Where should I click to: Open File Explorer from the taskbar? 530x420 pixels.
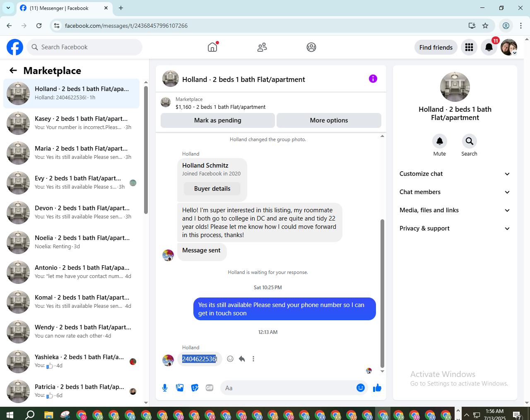(49, 415)
